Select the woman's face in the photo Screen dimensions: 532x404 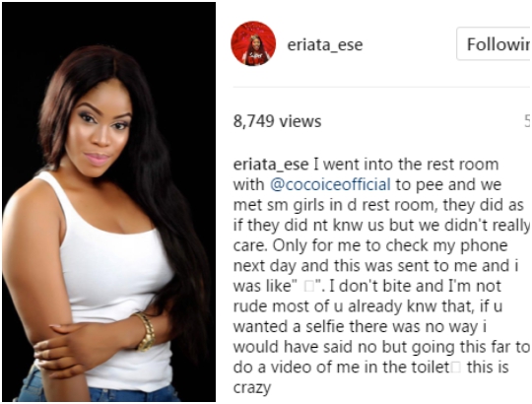[x=100, y=127]
